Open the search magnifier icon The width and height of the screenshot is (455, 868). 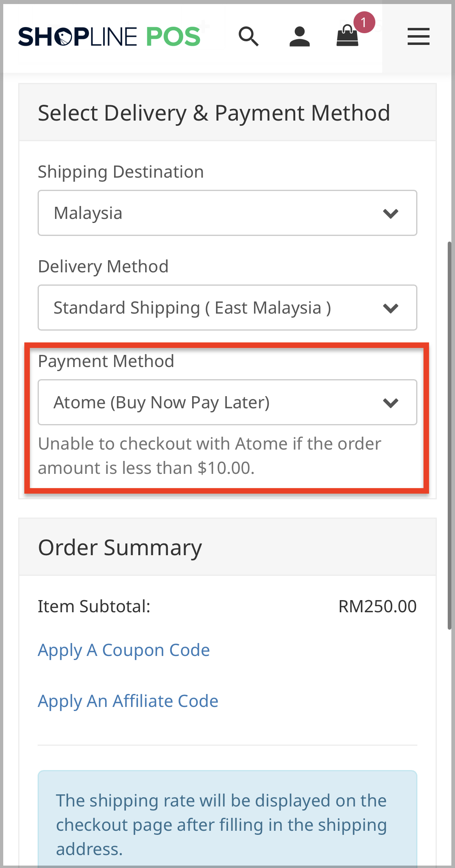click(x=248, y=37)
